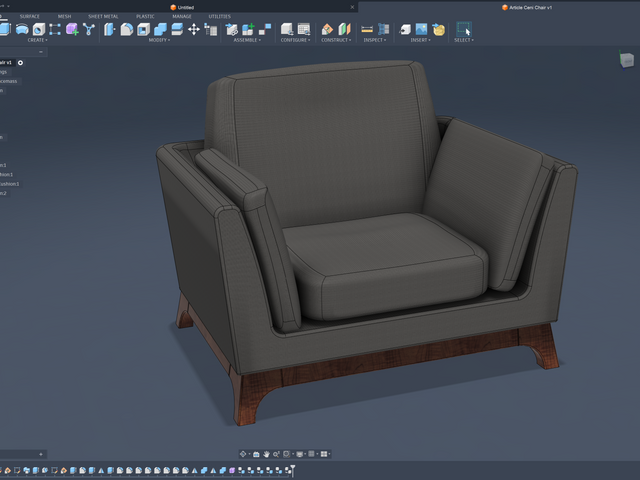Switch to the SURFACE tab
This screenshot has height=480, width=640.
coord(30,16)
